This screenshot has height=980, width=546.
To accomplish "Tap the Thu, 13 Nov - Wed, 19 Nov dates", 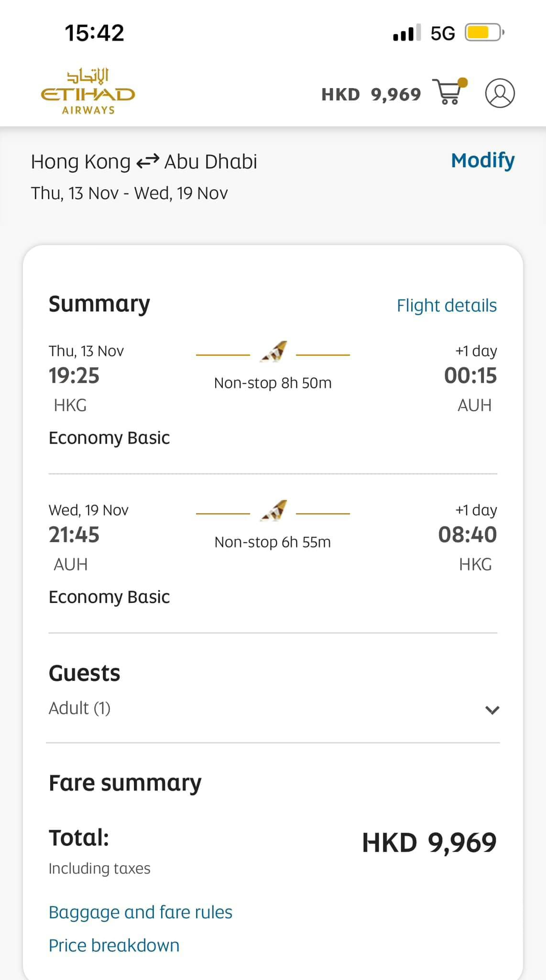I will click(129, 193).
